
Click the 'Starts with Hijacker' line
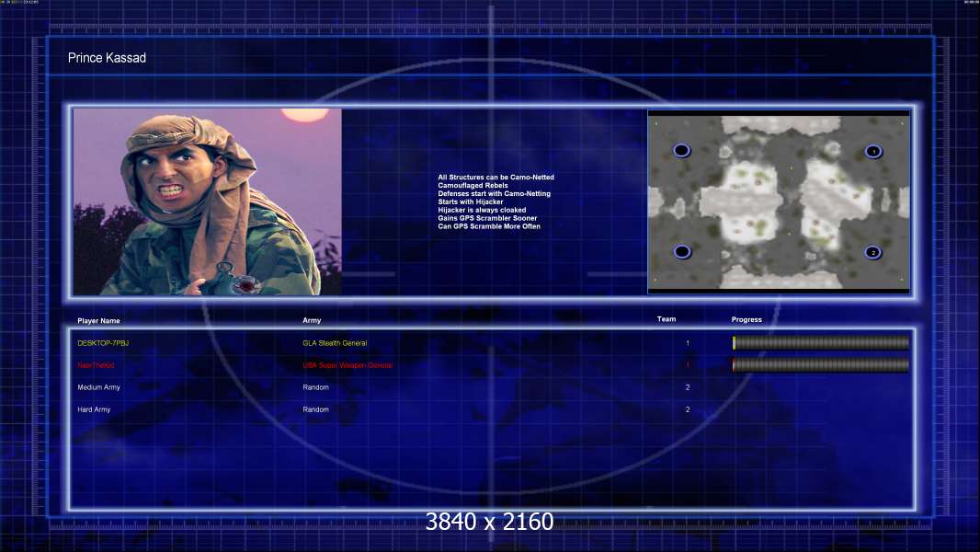click(x=471, y=201)
